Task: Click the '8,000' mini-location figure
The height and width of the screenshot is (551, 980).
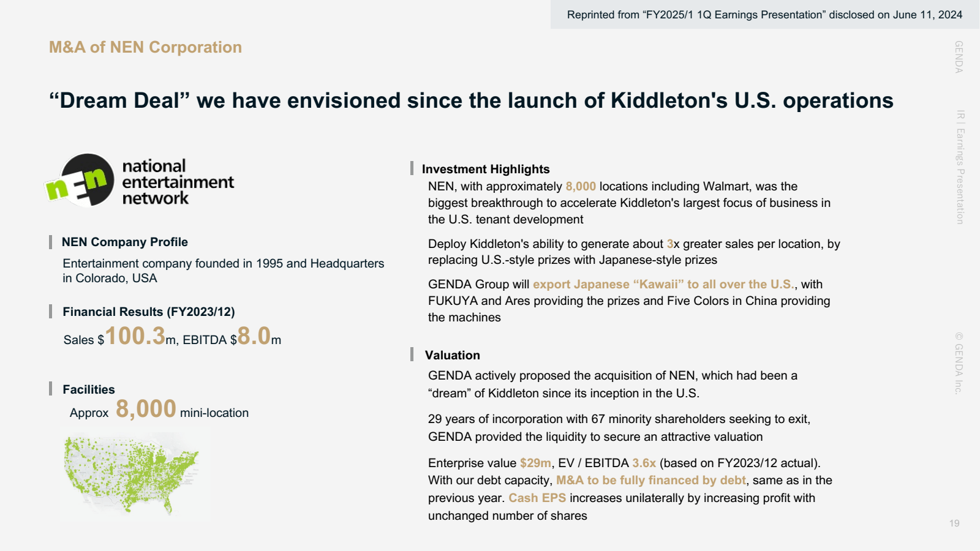Action: click(146, 408)
